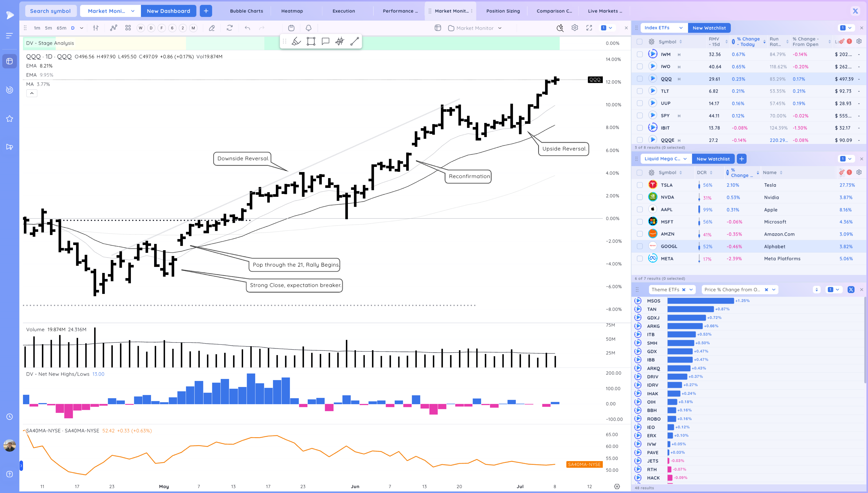
Task: Select the brush drawing tool
Action: pos(296,41)
